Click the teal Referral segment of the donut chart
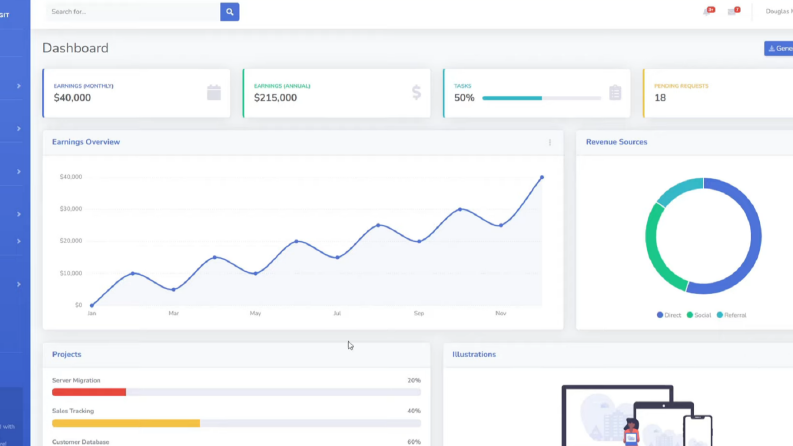The image size is (793, 446). [679, 190]
